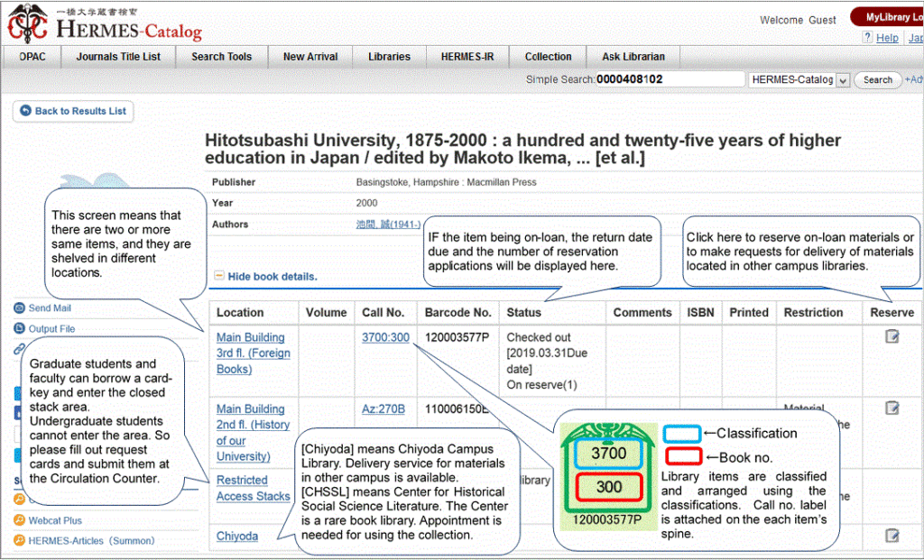
Task: Open the Send Mail link
Action: coord(50,308)
